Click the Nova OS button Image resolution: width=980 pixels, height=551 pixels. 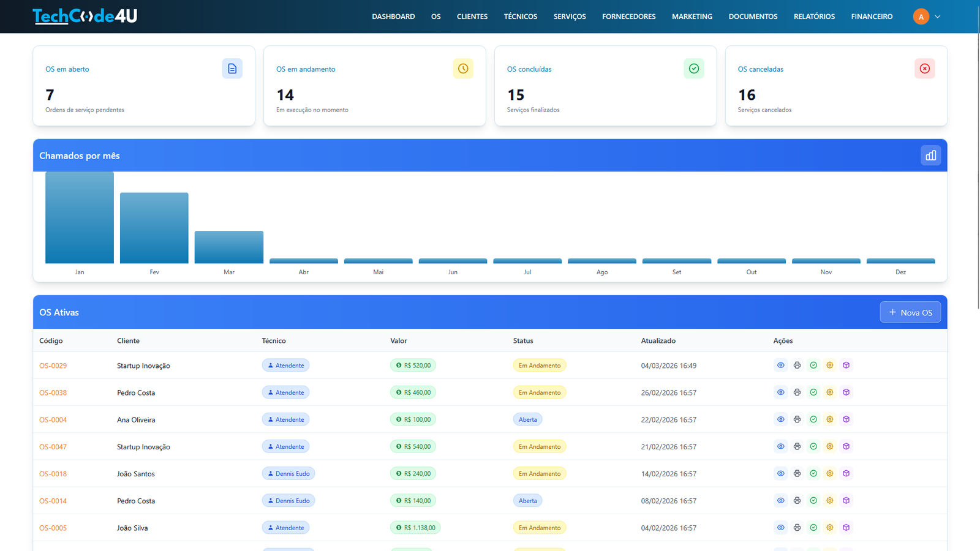click(910, 312)
